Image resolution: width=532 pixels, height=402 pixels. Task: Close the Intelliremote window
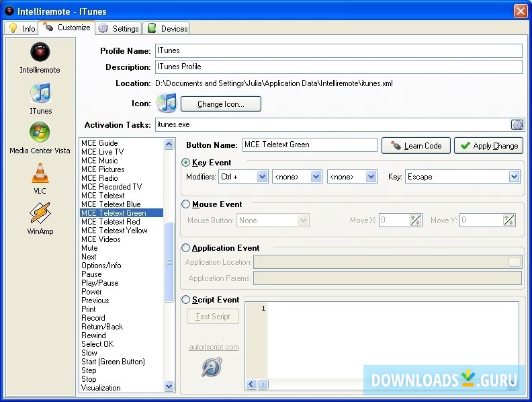point(521,11)
